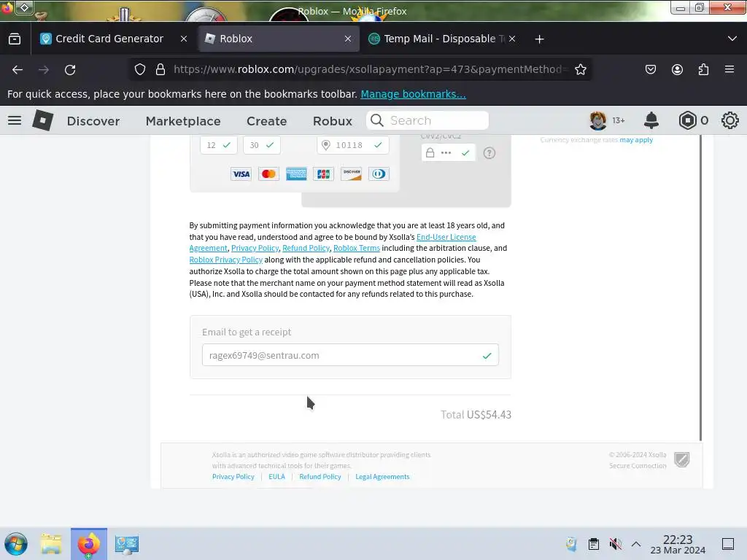
Task: Click the muted volume tray icon
Action: pos(616,544)
